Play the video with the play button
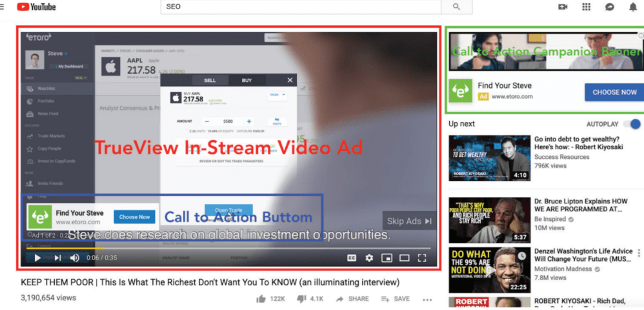This screenshot has height=310, width=644. [37, 258]
